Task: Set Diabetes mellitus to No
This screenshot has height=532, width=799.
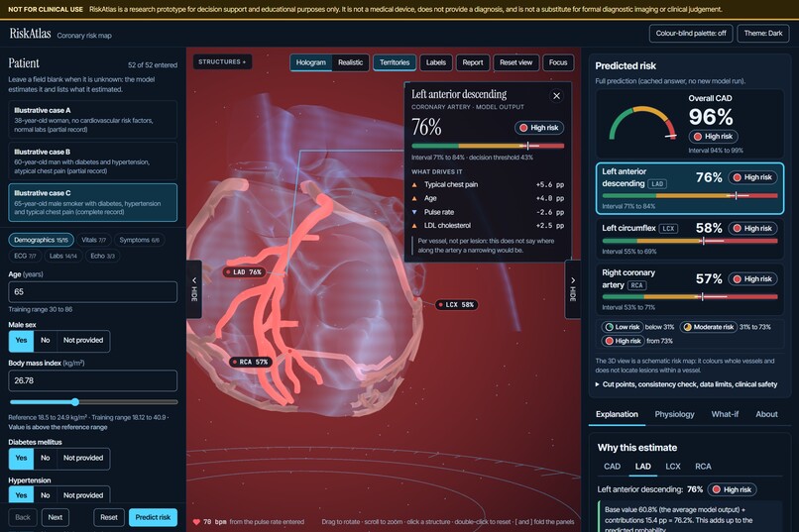Action: [x=46, y=458]
